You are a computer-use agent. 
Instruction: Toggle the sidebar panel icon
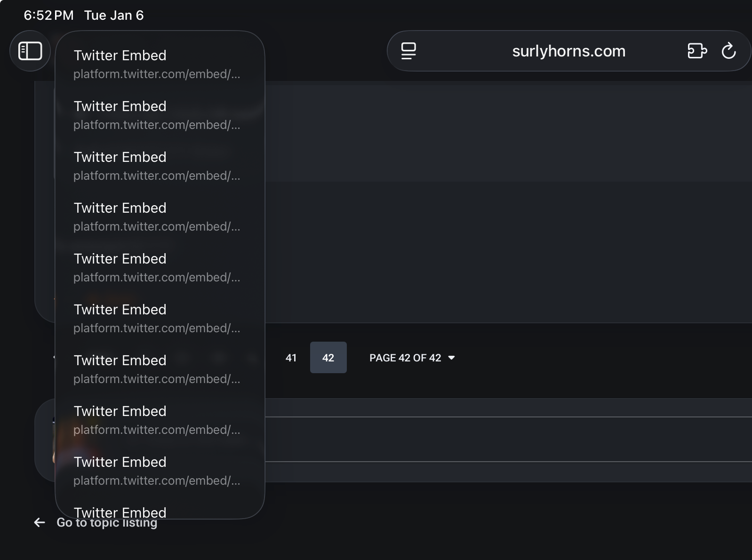point(30,51)
